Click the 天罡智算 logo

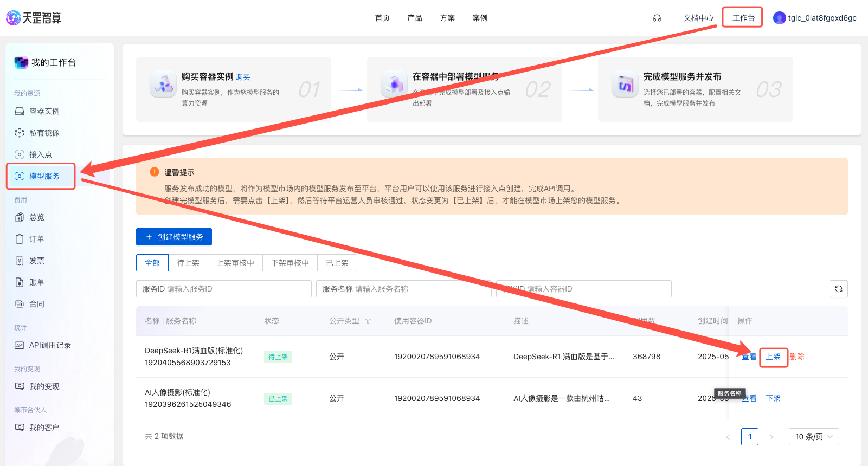point(34,18)
